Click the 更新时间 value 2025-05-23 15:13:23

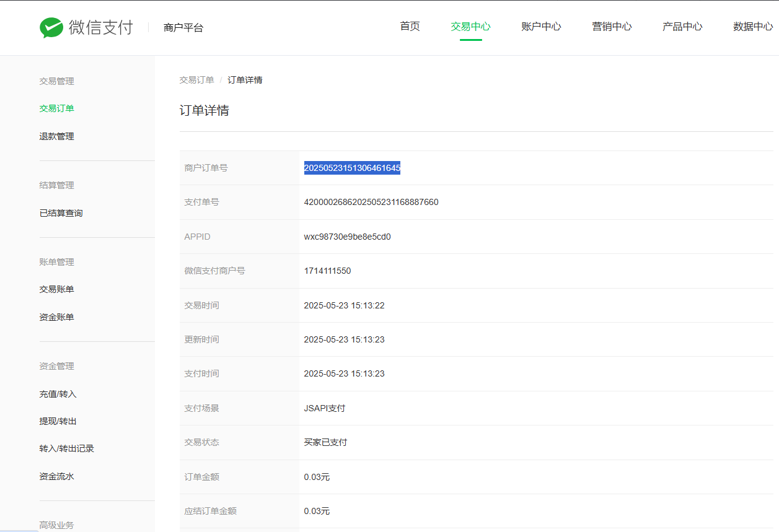(x=345, y=339)
